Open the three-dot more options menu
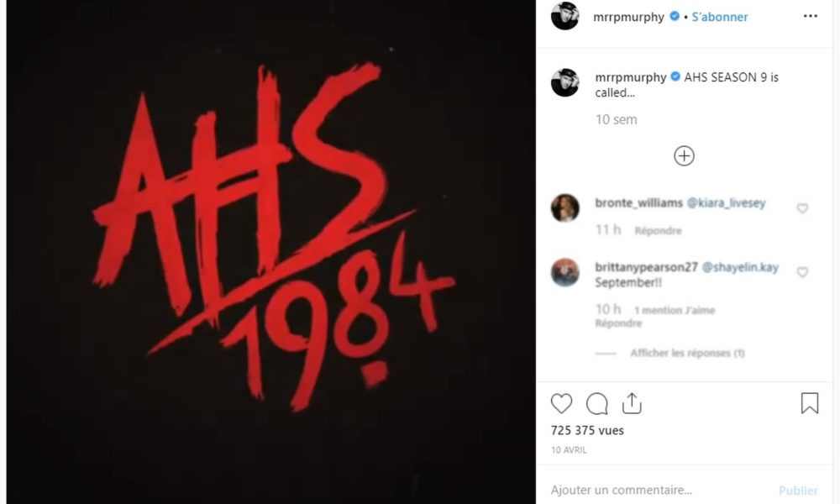 point(811,16)
